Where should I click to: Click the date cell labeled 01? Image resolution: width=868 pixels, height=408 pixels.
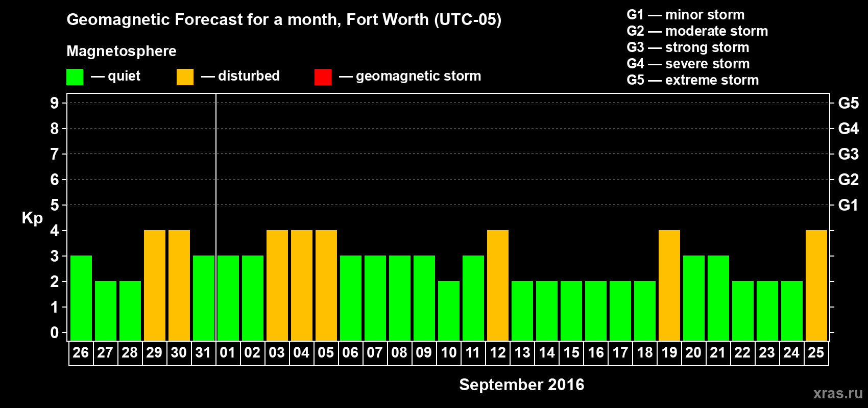coord(228,353)
